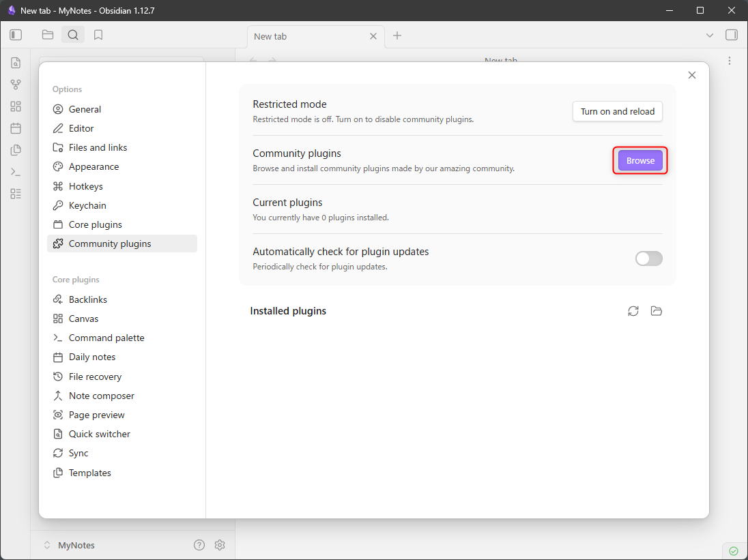Open Keychain settings
The width and height of the screenshot is (748, 560).
pos(122,205)
